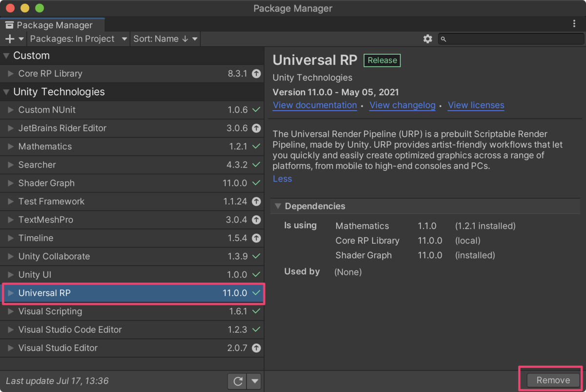Open dropdown arrow next to add plus

coord(21,39)
